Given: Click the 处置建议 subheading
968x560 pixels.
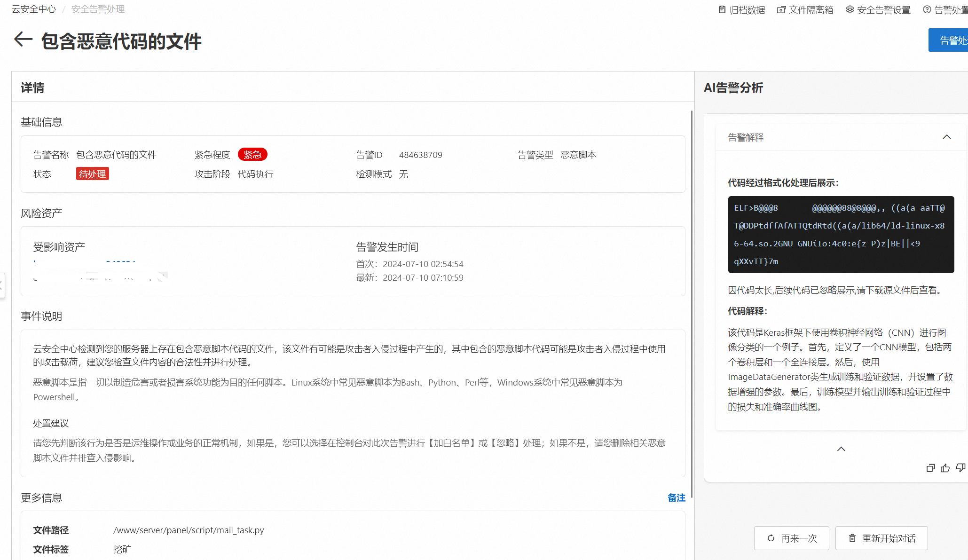Looking at the screenshot, I should [x=51, y=423].
